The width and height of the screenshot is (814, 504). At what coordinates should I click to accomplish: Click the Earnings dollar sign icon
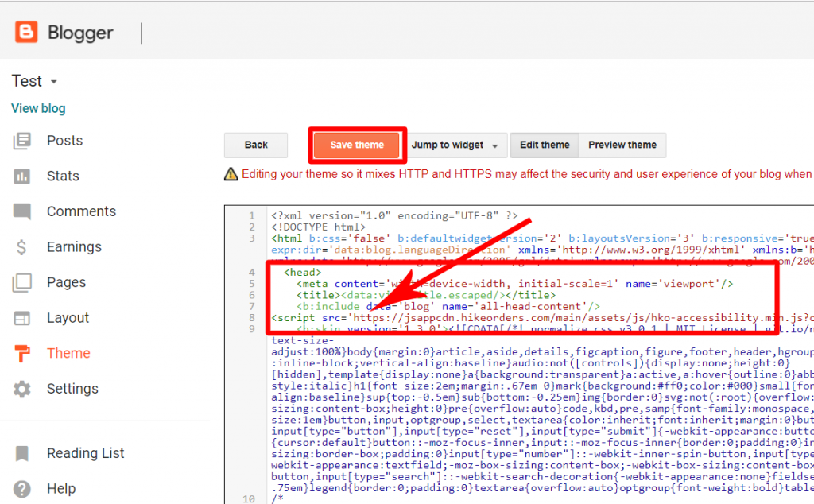pyautogui.click(x=21, y=247)
